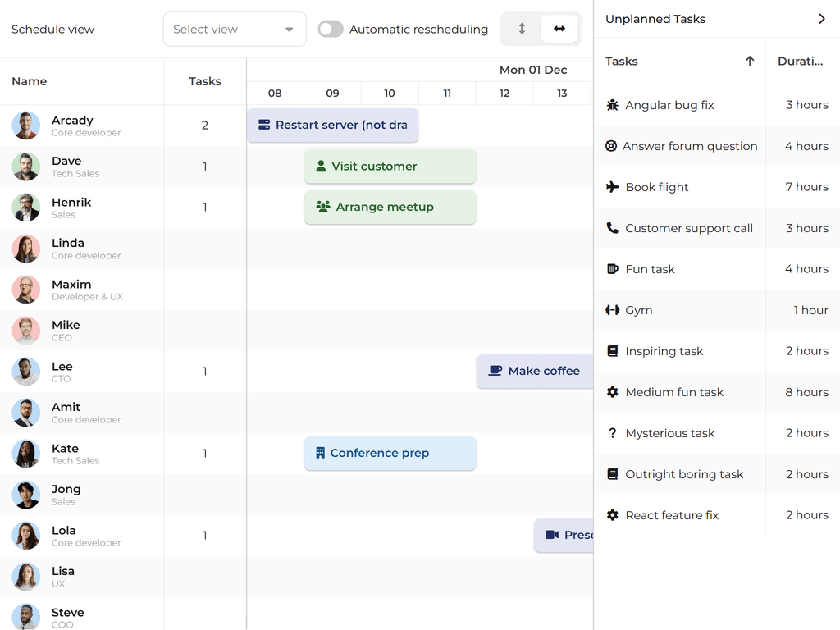Viewport: 840px width, 630px height.
Task: Switch to vertical orientation mode
Action: pyautogui.click(x=522, y=29)
